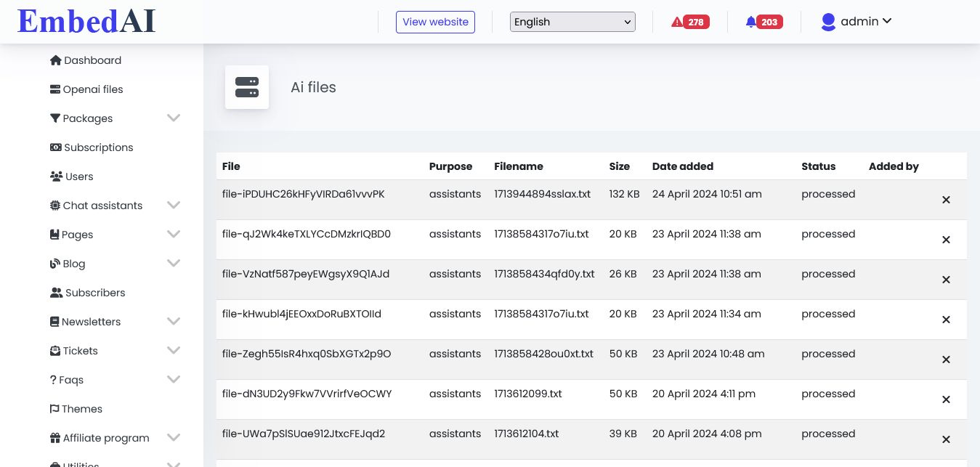The height and width of the screenshot is (467, 980).
Task: Click the admin user avatar icon
Action: [x=828, y=22]
